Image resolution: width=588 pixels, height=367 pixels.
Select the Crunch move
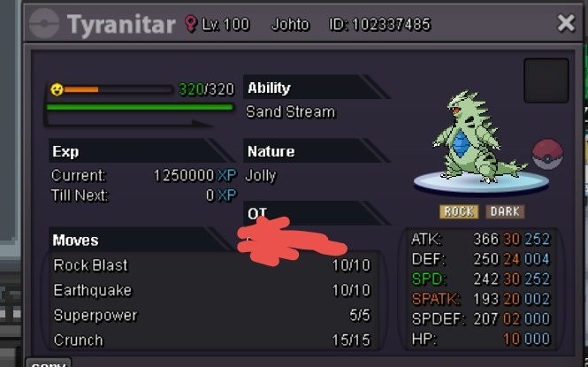[x=212, y=340]
